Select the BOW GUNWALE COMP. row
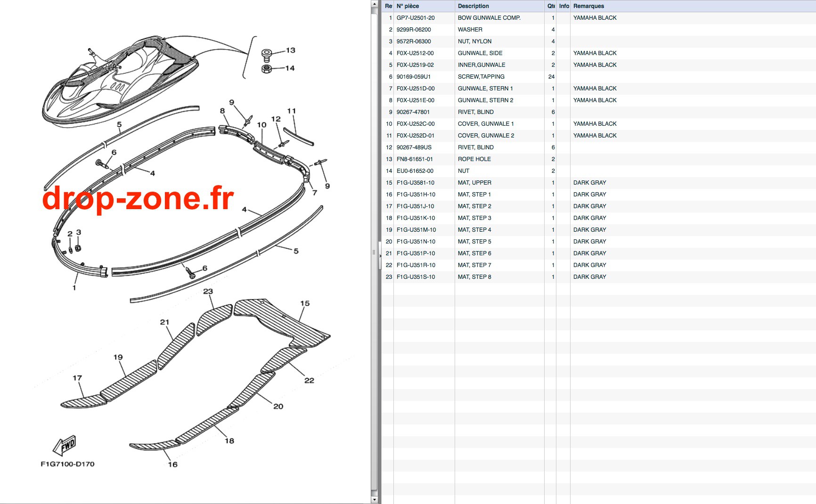Viewport: 816px width, 504px height. [x=599, y=18]
